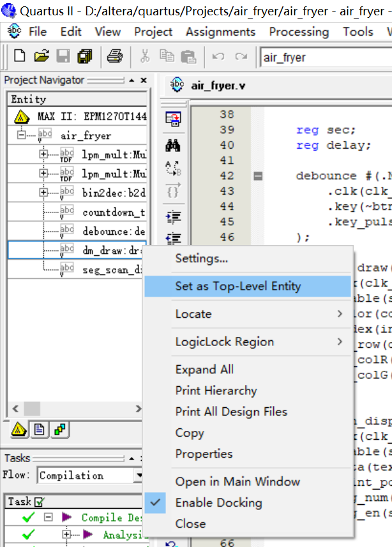Screen dimensions: 392x547
Task: Choose Expand All in context menu
Action: click(248, 370)
